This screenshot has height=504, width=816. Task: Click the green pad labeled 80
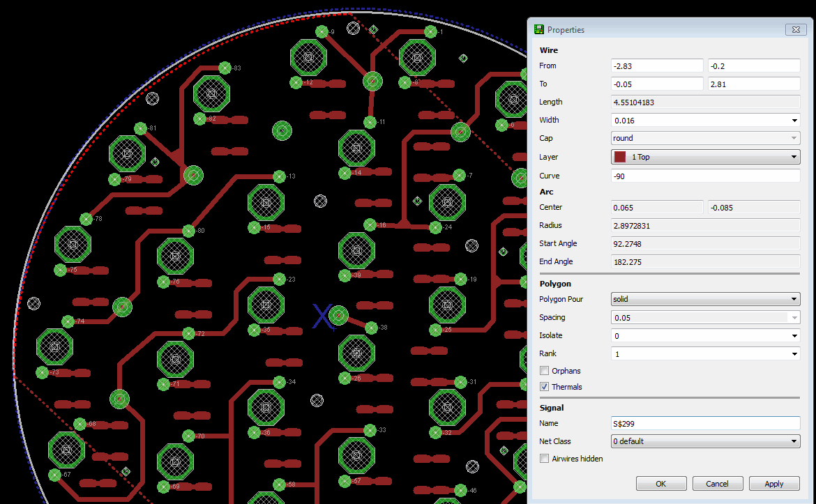point(188,231)
